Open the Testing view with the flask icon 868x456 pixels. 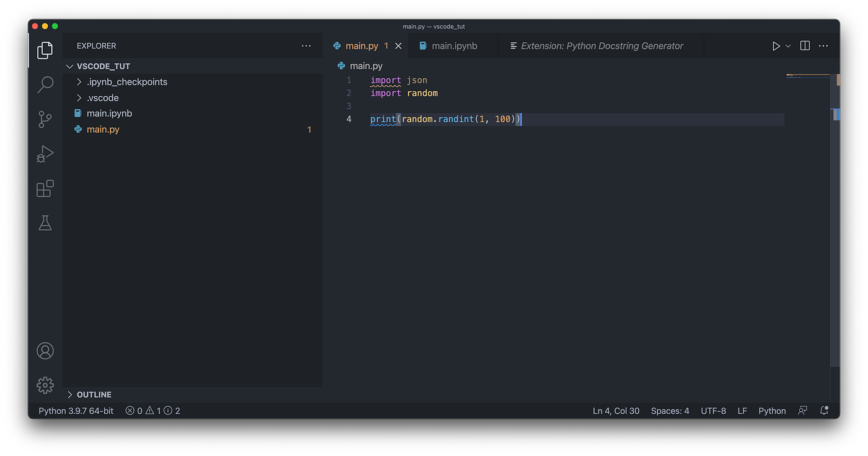tap(45, 223)
